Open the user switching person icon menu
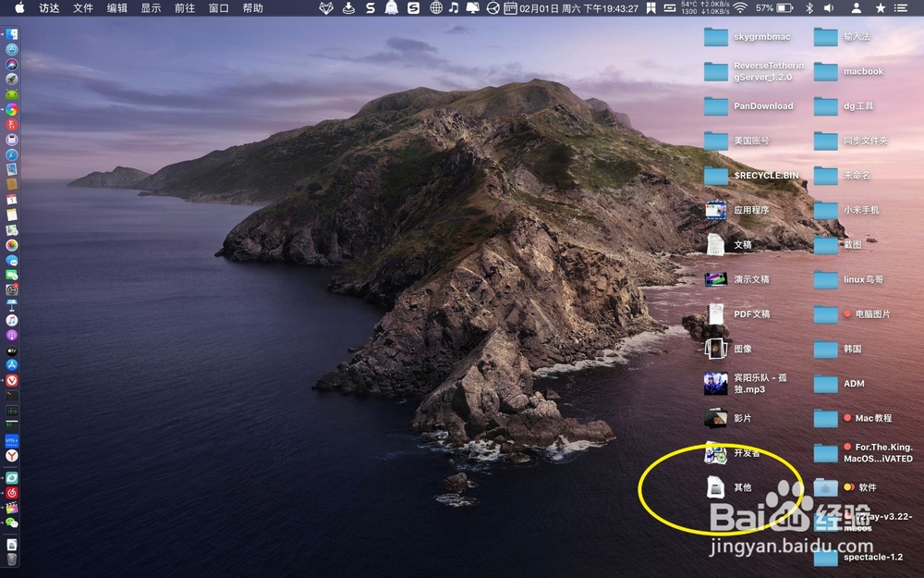Image resolution: width=924 pixels, height=578 pixels. tap(857, 9)
